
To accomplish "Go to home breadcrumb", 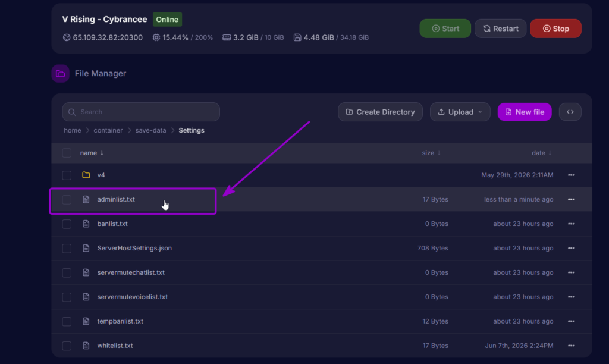I will tap(72, 130).
